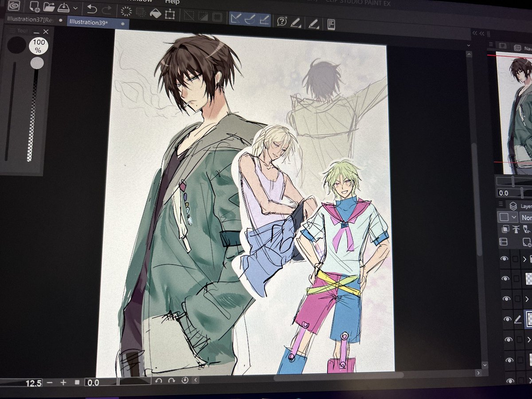Select the Illustration39* canvas tab

pos(88,22)
